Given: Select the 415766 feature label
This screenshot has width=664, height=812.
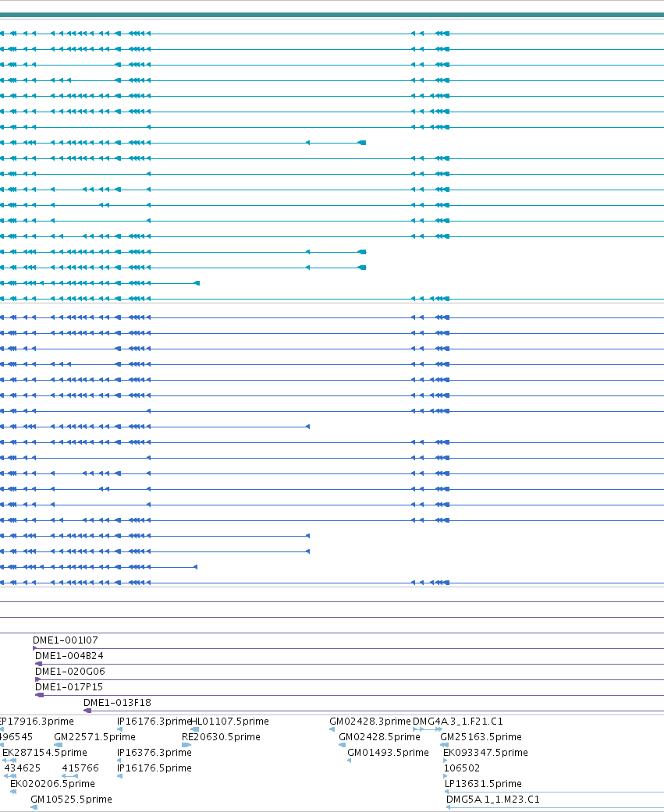Looking at the screenshot, I should click(80, 768).
